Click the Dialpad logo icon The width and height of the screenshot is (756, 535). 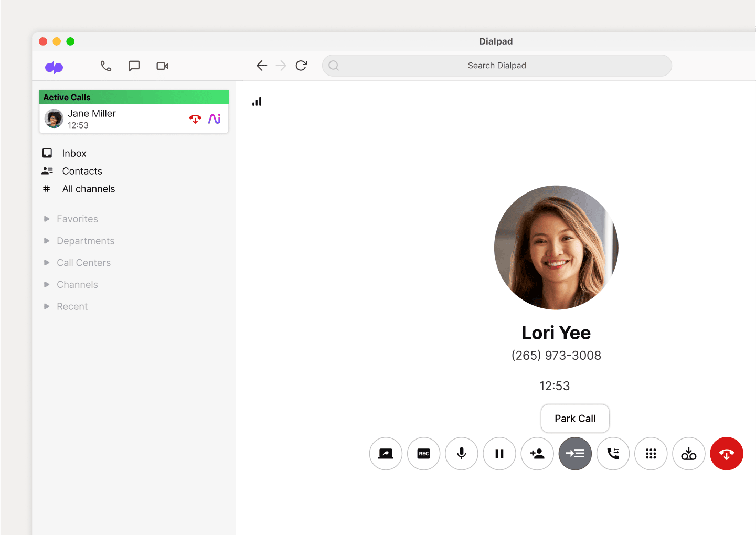click(x=54, y=67)
